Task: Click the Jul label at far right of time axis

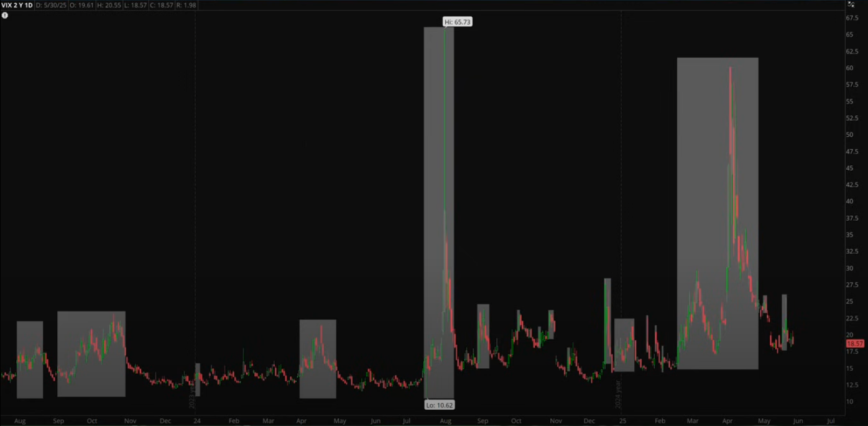Action: (831, 421)
